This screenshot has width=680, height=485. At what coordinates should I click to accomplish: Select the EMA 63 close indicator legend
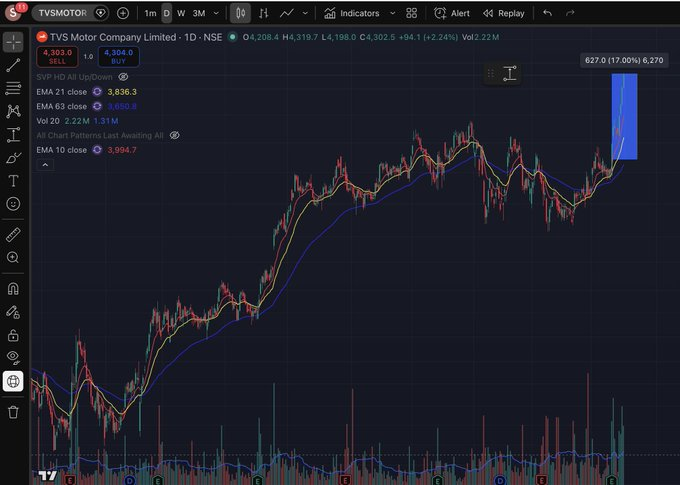point(62,106)
